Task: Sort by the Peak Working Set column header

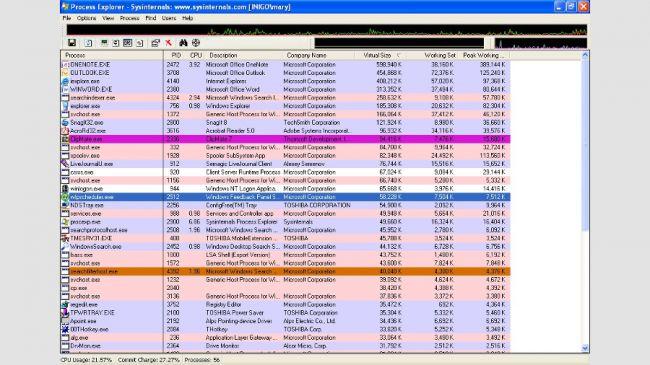Action: (x=484, y=55)
